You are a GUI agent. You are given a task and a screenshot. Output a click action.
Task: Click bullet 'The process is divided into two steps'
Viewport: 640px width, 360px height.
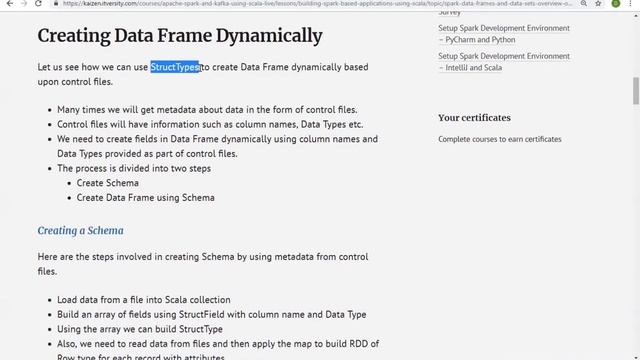(x=134, y=168)
